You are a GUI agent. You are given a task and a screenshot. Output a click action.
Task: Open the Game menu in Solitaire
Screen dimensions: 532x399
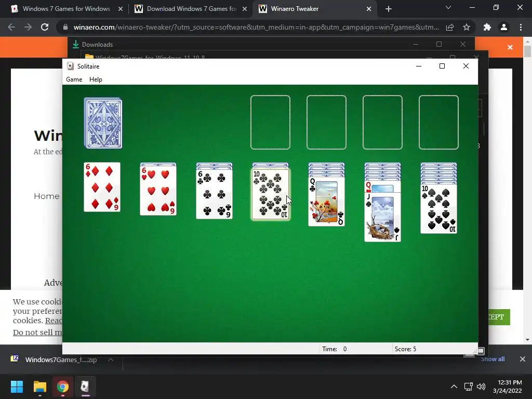coord(74,79)
